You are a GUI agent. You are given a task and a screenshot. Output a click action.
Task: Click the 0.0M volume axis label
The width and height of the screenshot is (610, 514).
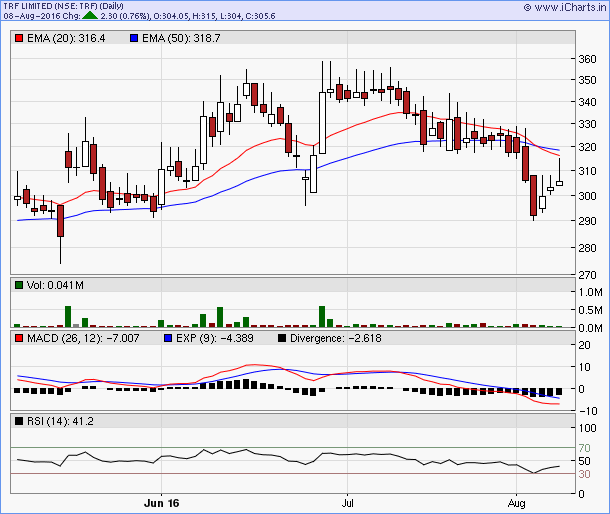click(591, 328)
